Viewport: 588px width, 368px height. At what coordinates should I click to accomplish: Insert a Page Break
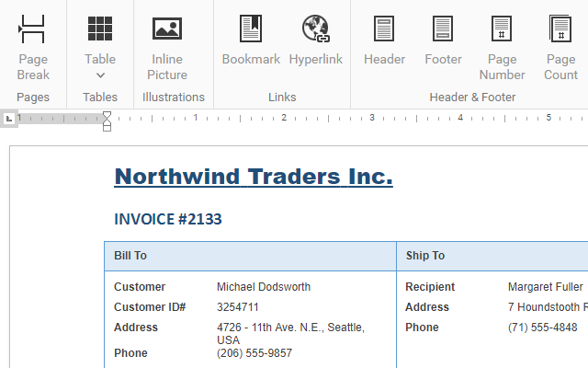[33, 45]
